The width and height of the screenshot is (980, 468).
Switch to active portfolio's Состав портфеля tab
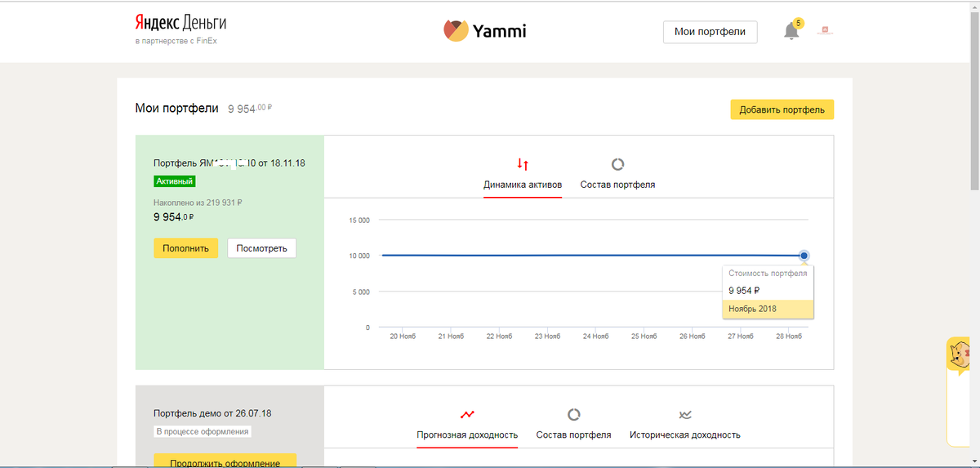tap(617, 185)
